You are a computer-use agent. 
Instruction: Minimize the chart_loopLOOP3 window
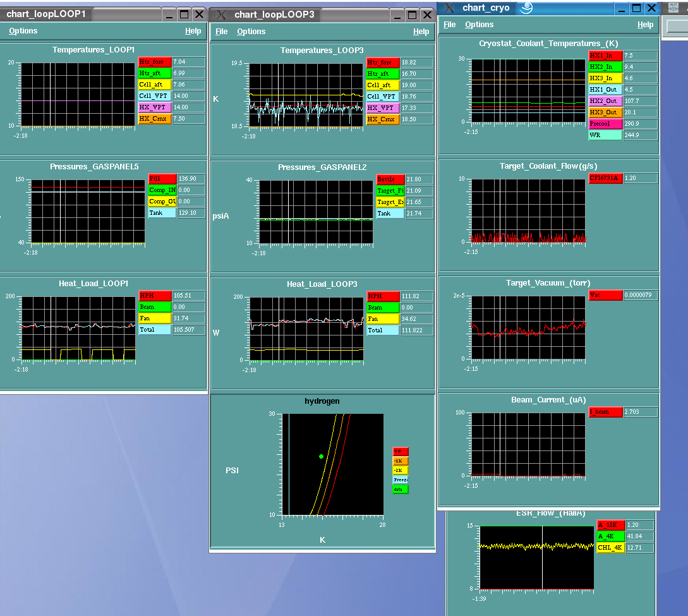[397, 15]
